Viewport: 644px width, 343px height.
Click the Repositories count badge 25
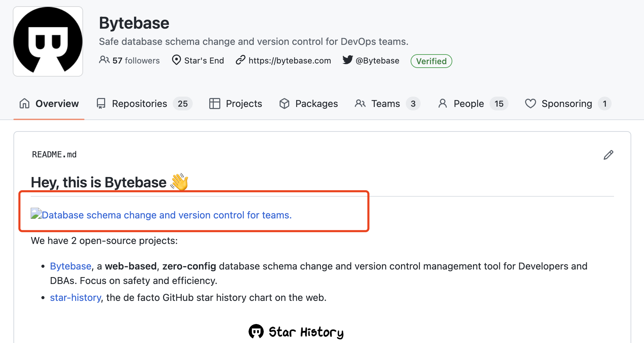click(x=183, y=104)
